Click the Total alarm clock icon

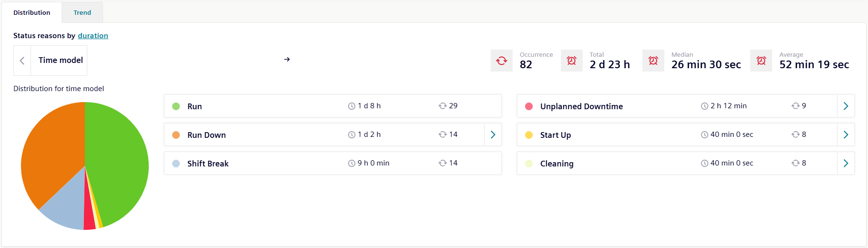click(x=571, y=61)
